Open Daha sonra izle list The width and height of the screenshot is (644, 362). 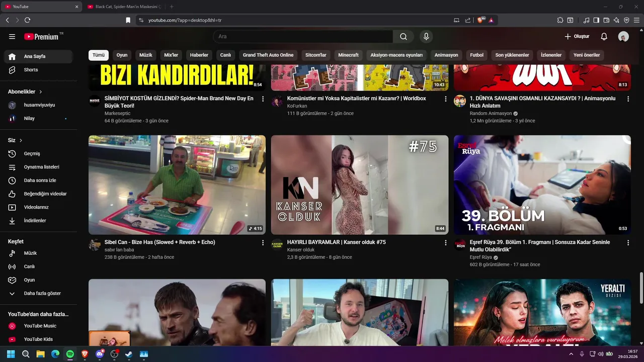[38, 180]
